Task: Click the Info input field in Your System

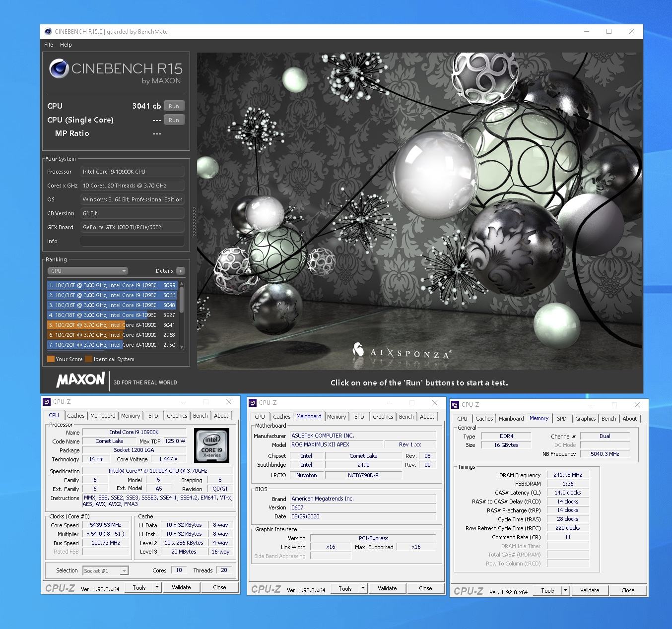Action: click(x=133, y=241)
